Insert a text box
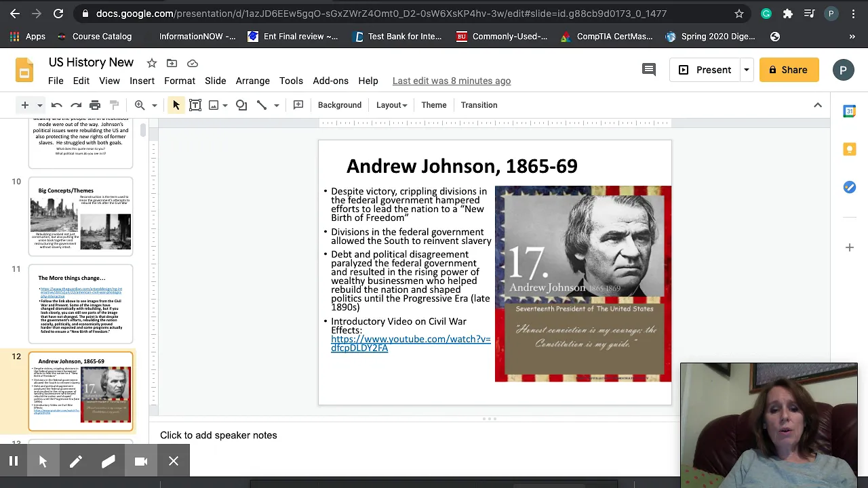 pos(195,105)
